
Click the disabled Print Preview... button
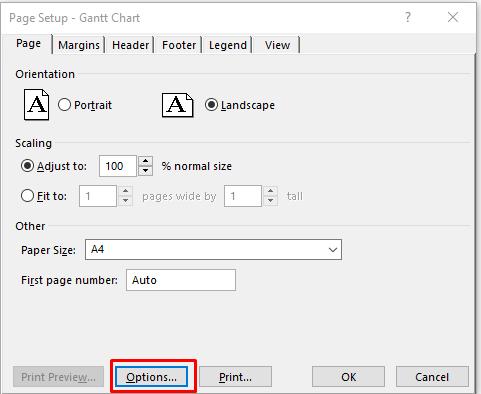pos(58,377)
